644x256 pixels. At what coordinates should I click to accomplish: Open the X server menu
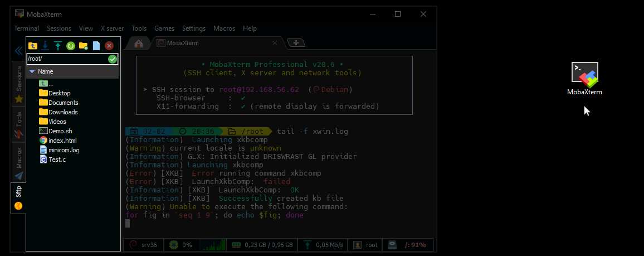click(x=112, y=28)
